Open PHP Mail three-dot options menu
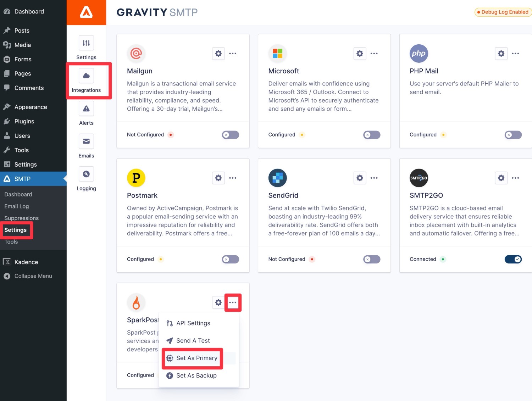 point(515,54)
